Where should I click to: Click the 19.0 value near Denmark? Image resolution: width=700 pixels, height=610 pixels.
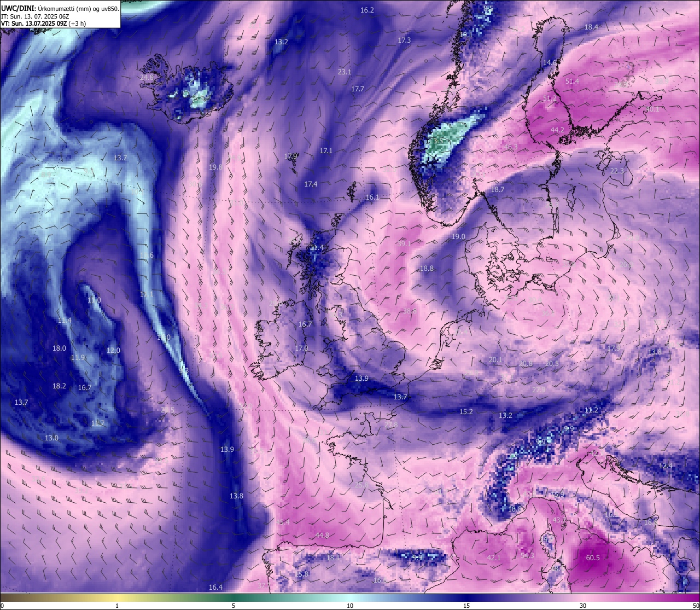[x=458, y=236]
